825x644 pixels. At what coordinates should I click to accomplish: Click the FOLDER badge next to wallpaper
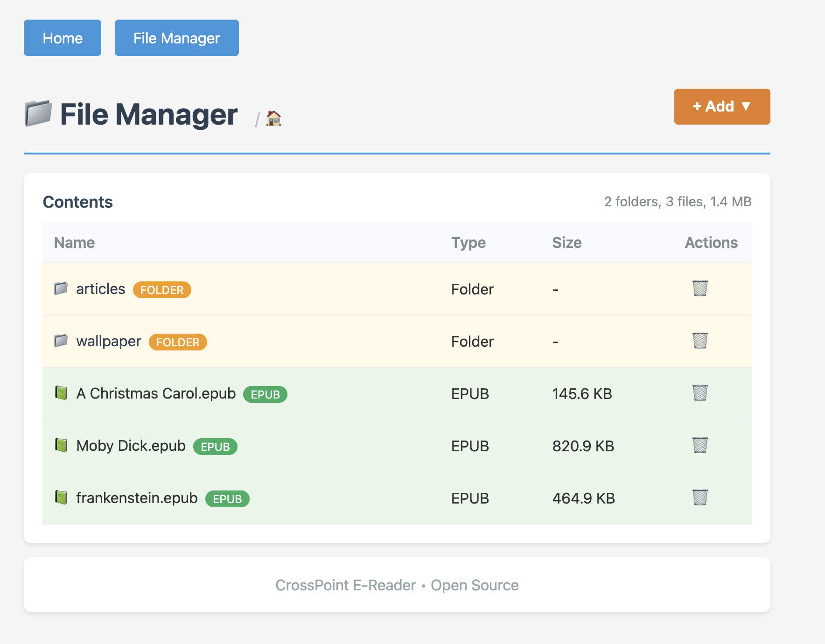click(178, 342)
